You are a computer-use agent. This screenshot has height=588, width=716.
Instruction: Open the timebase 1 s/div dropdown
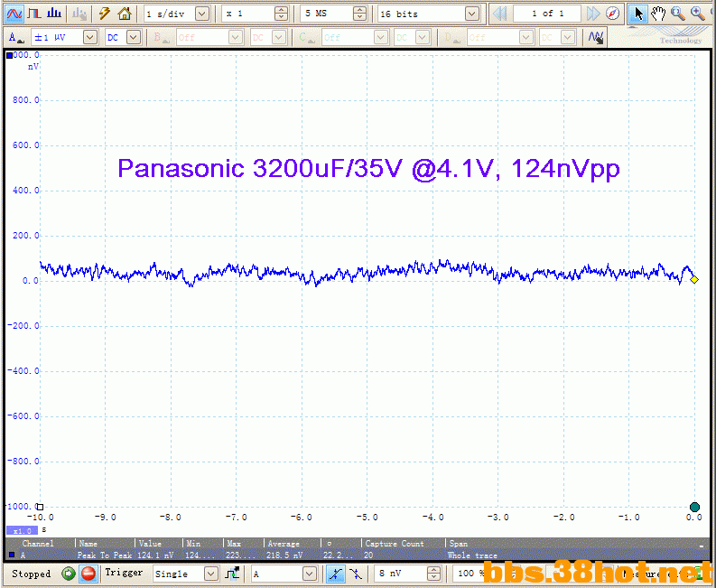[202, 14]
